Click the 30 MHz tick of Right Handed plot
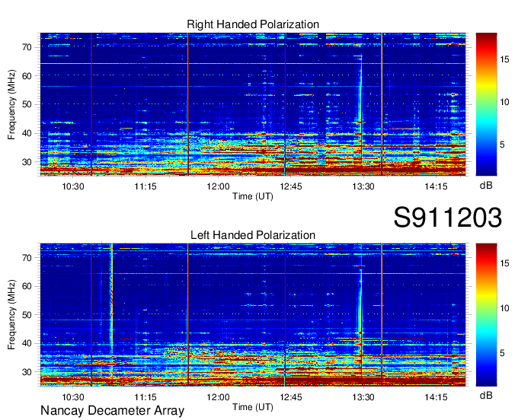The height and width of the screenshot is (420, 518). tap(27, 162)
